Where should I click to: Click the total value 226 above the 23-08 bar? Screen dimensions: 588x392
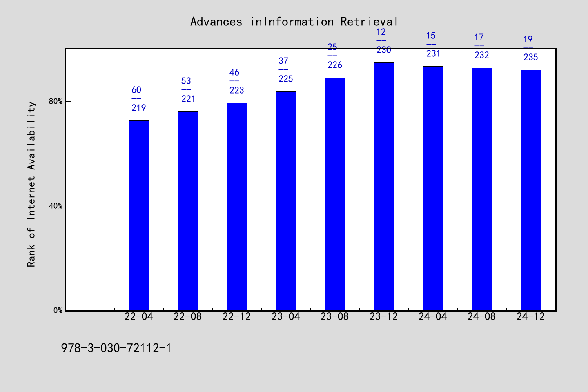[x=335, y=65]
